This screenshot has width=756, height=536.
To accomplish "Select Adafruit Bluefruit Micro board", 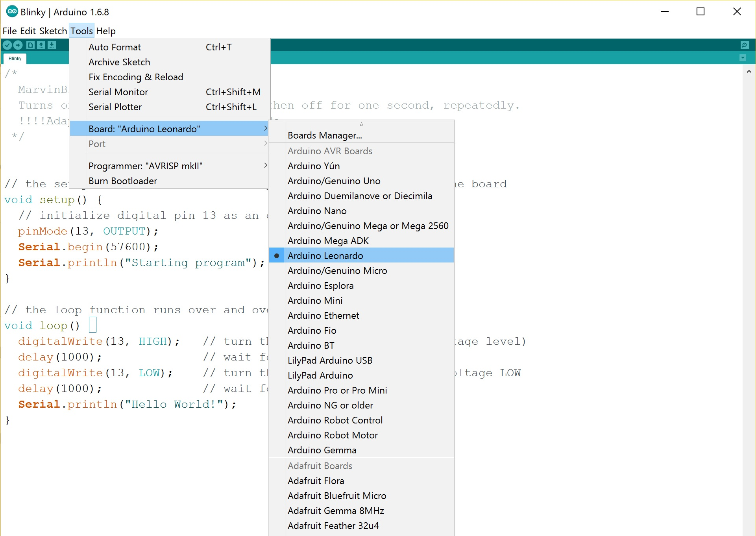I will [x=361, y=496].
